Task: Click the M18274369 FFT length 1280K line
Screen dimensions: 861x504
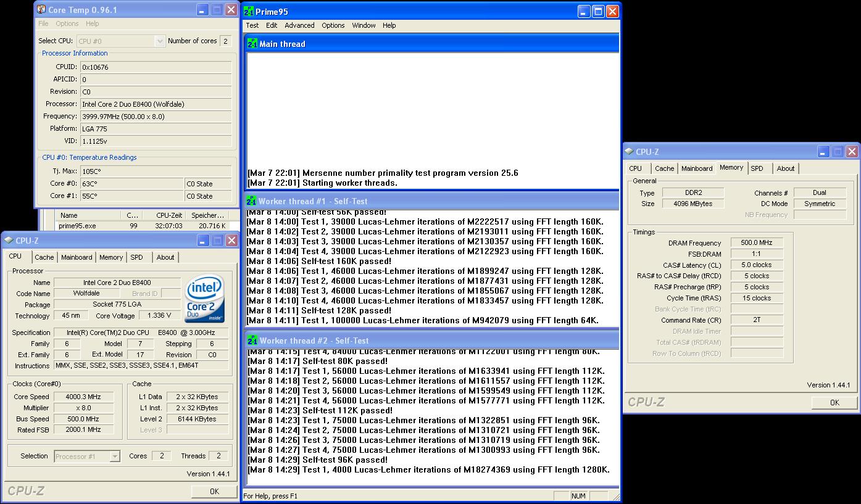Action: pyautogui.click(x=428, y=469)
